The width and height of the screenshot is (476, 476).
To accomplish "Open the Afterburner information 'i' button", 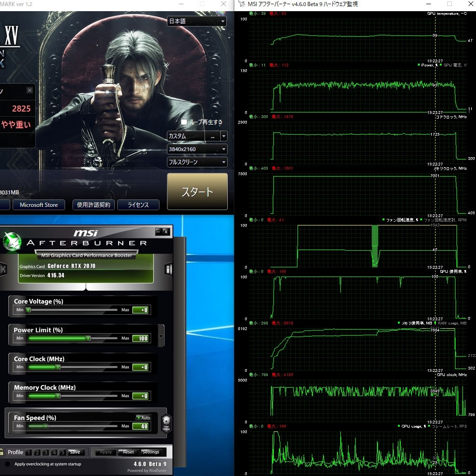I will [x=168, y=269].
